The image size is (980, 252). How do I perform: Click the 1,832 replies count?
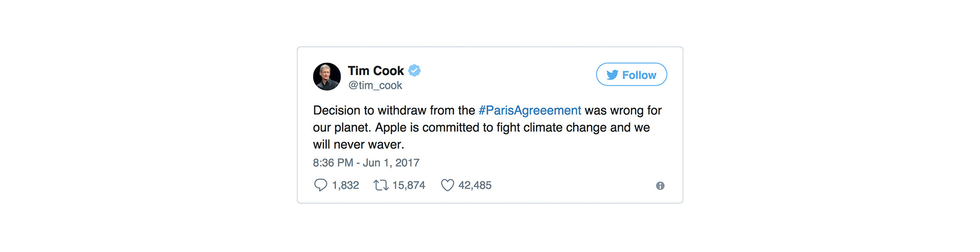click(346, 185)
